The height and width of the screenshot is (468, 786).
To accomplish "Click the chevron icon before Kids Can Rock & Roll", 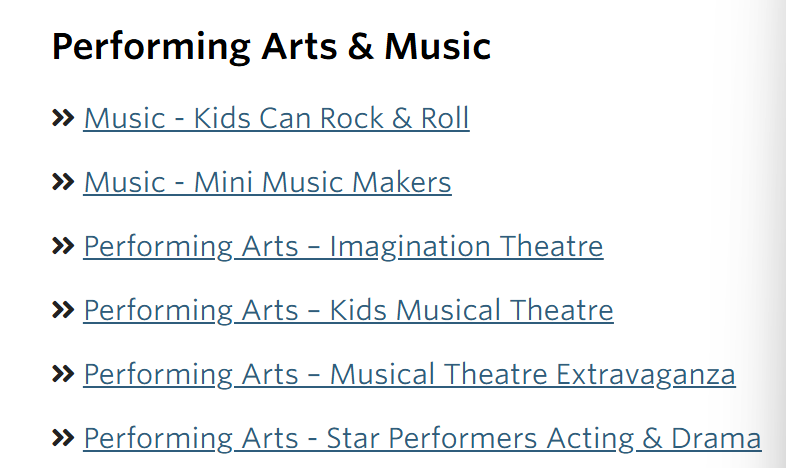I will pos(63,119).
